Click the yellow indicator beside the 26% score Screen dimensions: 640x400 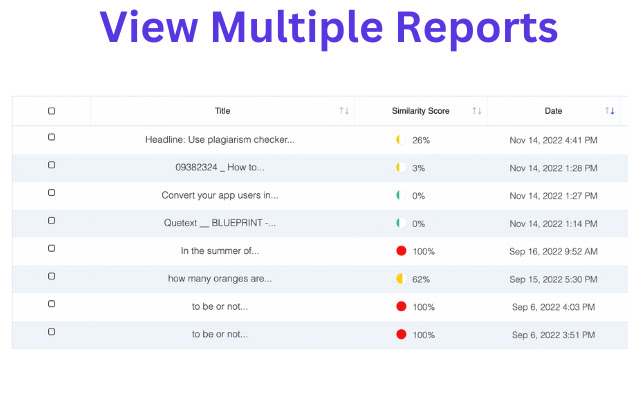pos(398,140)
